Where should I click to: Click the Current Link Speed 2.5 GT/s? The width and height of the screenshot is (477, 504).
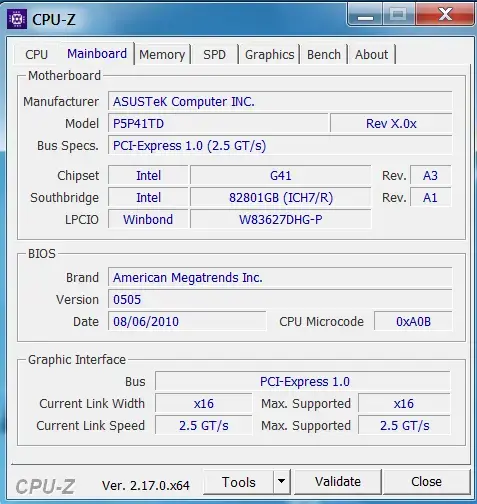(204, 425)
